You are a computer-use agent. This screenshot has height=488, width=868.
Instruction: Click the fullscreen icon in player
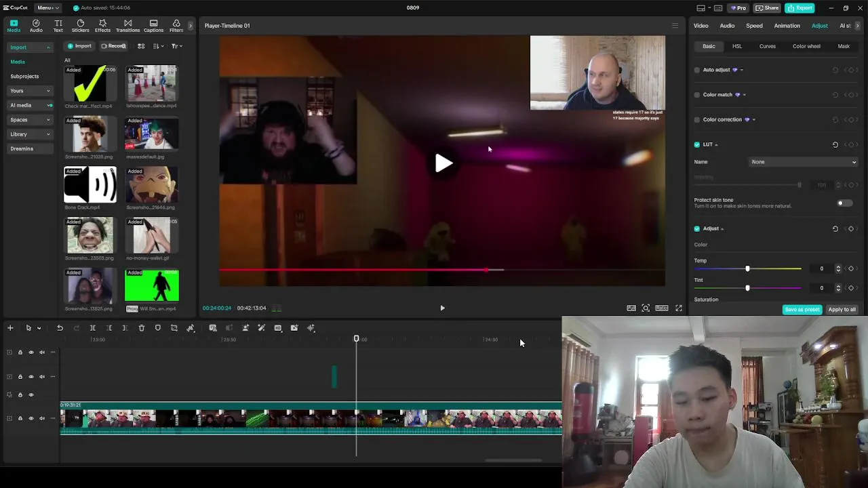(x=679, y=308)
